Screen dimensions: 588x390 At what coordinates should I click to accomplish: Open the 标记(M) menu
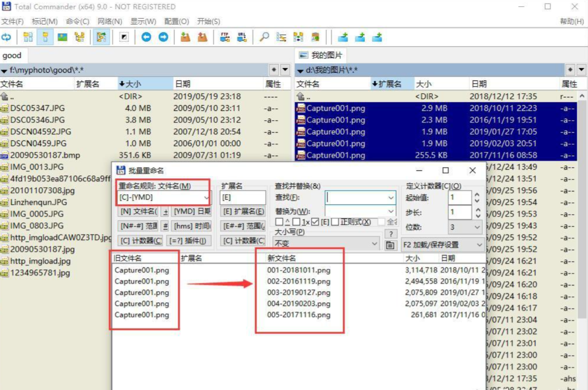coord(45,21)
